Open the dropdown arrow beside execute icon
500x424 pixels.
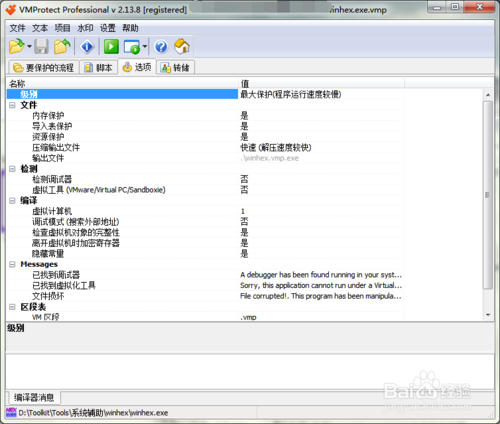[145, 46]
